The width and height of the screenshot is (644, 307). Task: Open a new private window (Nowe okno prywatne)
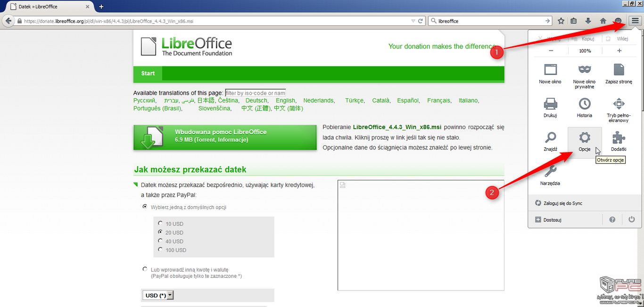[585, 76]
